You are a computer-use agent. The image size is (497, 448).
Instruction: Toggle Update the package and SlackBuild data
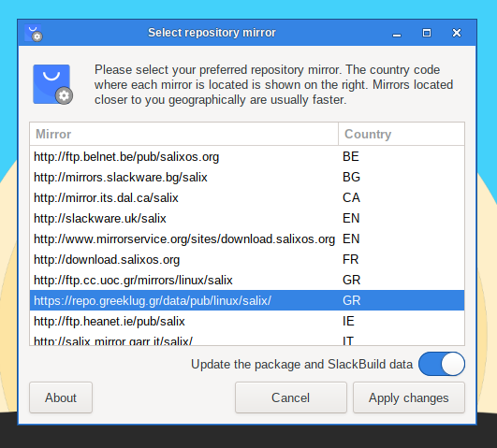click(x=442, y=364)
